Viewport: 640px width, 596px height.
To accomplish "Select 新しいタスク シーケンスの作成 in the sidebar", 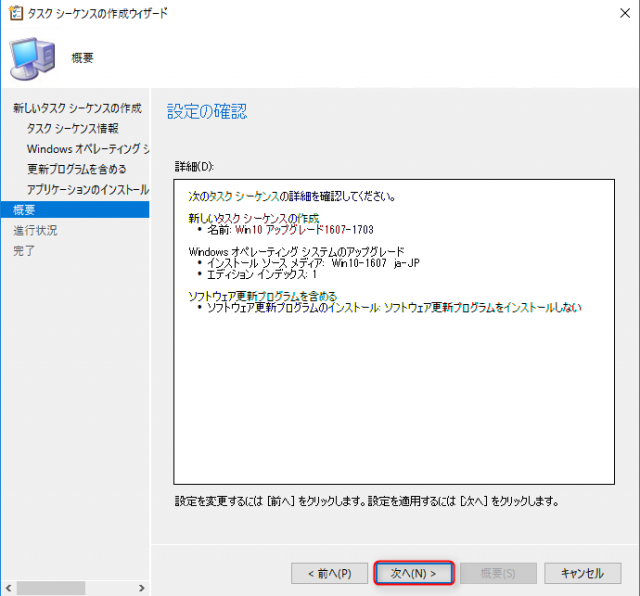I will click(76, 108).
